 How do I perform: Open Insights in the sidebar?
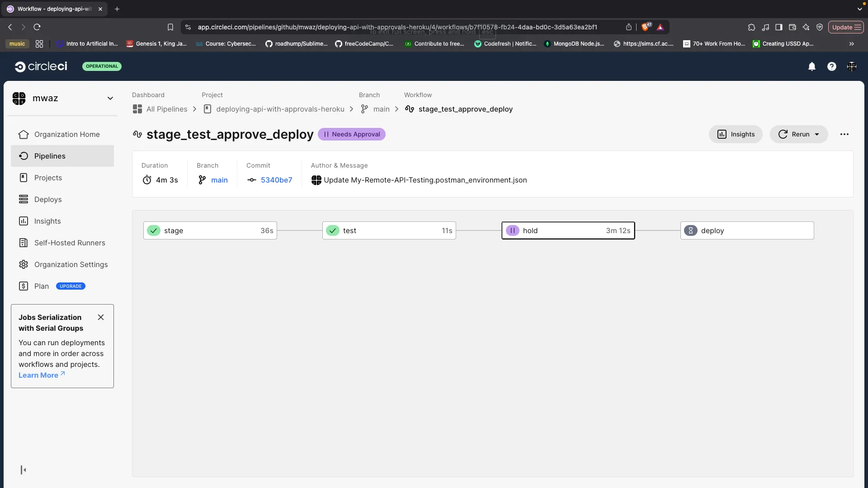pos(62,221)
